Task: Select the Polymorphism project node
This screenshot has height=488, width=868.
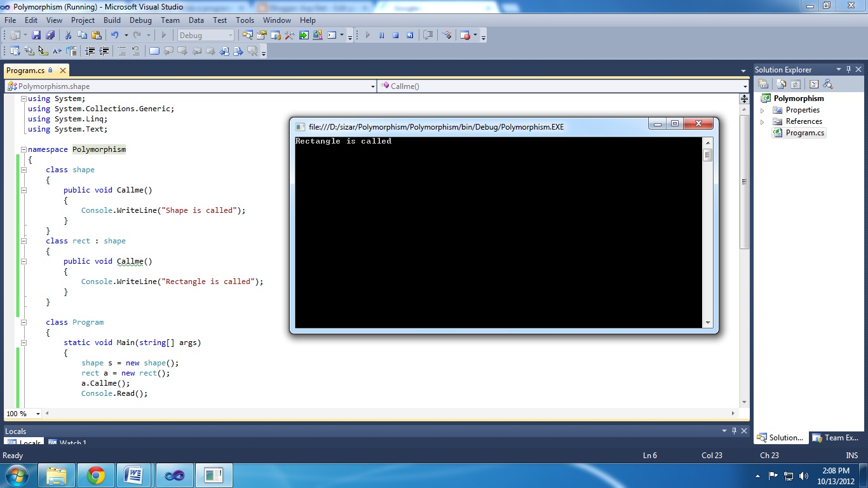Action: click(x=793, y=98)
